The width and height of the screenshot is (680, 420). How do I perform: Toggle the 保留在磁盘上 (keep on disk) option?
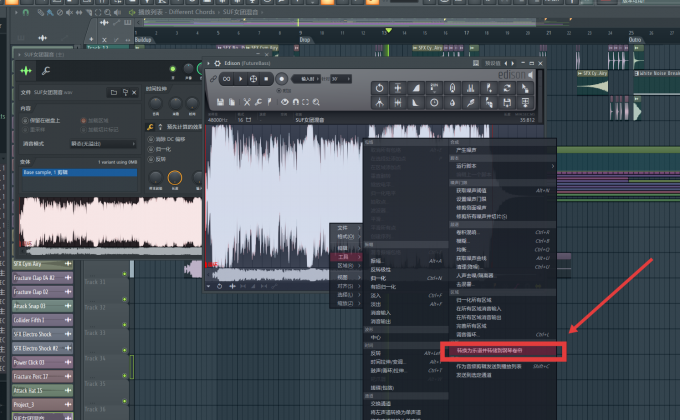(x=25, y=120)
